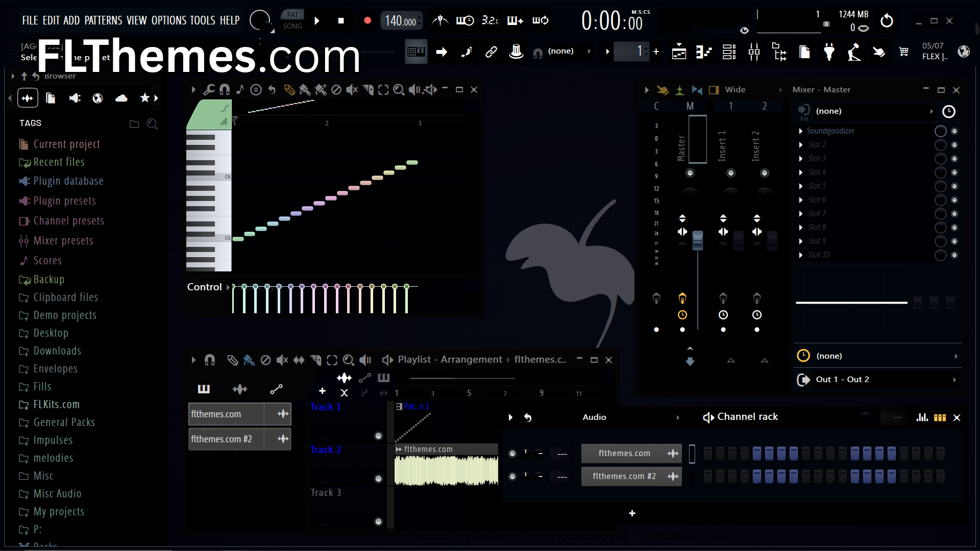Open the Audio channel filter dropdown

pos(630,417)
